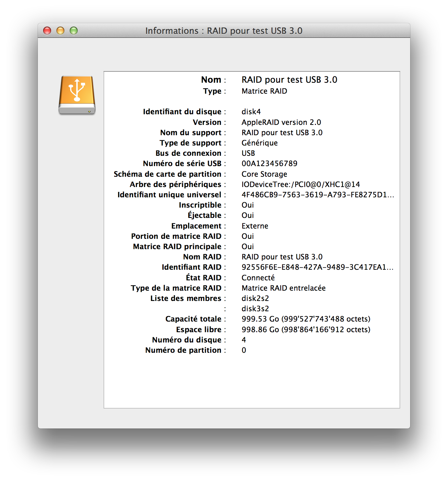
Task: Select the Nom value at top of list
Action: point(289,80)
